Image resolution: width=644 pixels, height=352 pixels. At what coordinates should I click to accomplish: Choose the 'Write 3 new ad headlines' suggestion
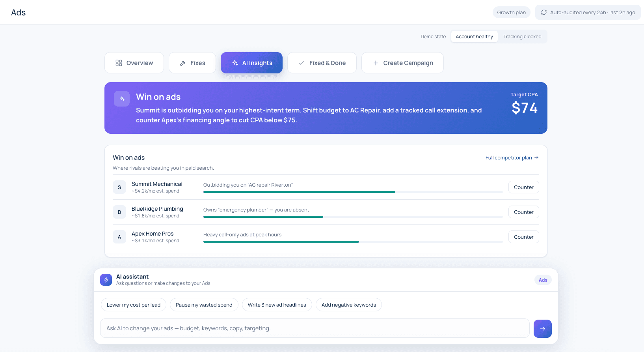pos(277,305)
